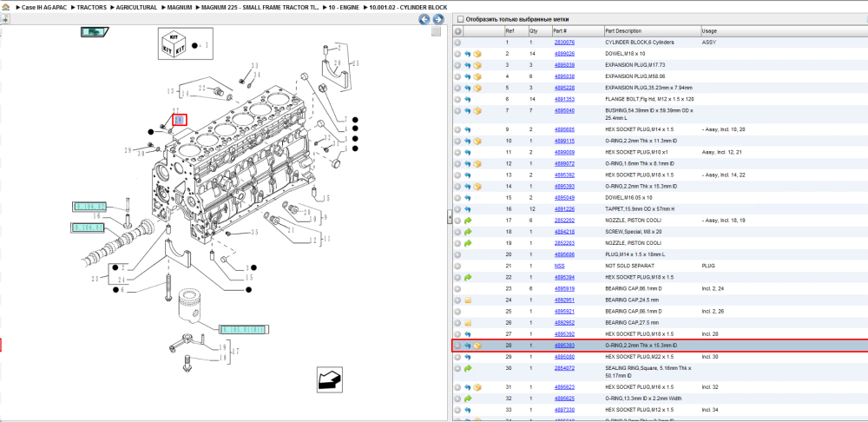Click the yellow note icon for Ref 24
The height and width of the screenshot is (422, 868).
click(x=467, y=300)
